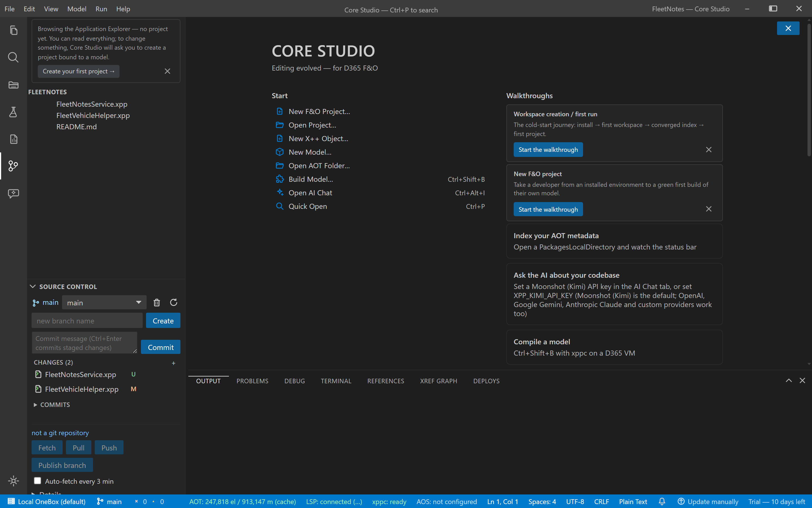Click the Commit button
Screen dimensions: 812x508
coord(161,347)
